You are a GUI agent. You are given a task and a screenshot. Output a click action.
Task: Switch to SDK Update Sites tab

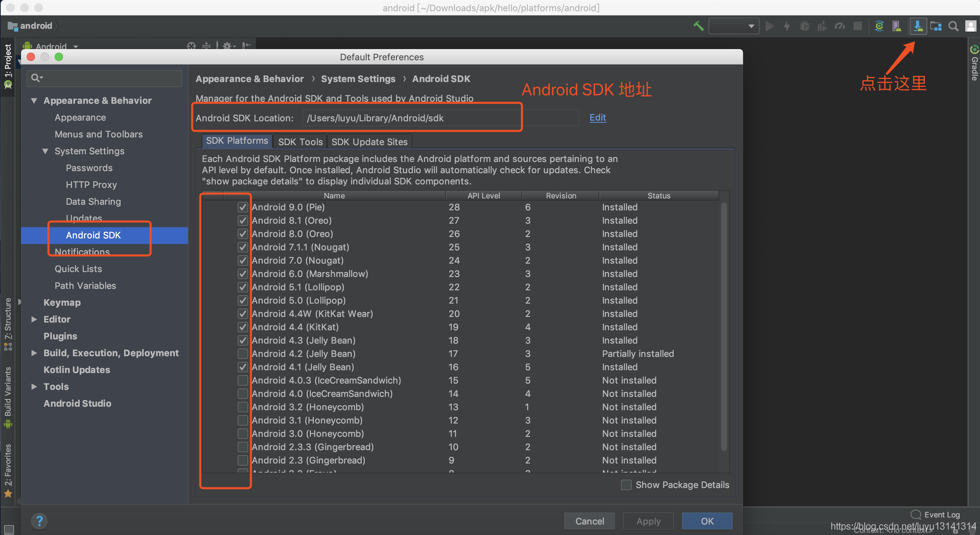(369, 142)
